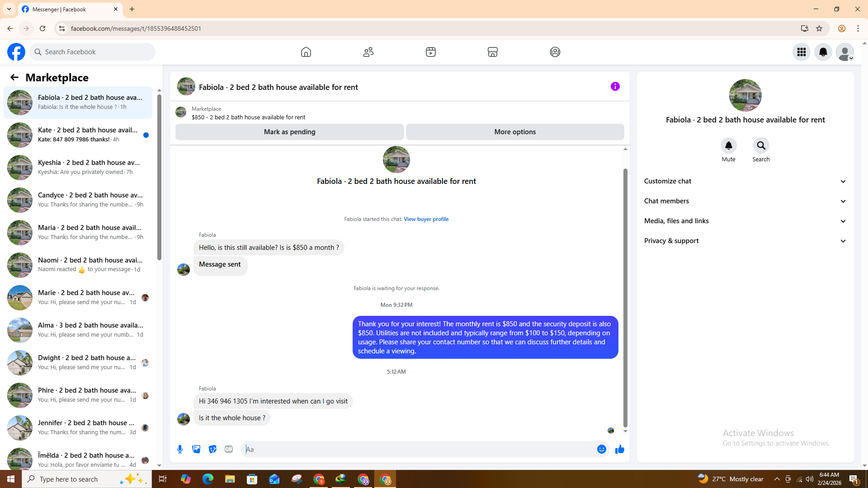Open the Marketplace tab in the top navigation
The height and width of the screenshot is (488, 868).
pyautogui.click(x=493, y=52)
